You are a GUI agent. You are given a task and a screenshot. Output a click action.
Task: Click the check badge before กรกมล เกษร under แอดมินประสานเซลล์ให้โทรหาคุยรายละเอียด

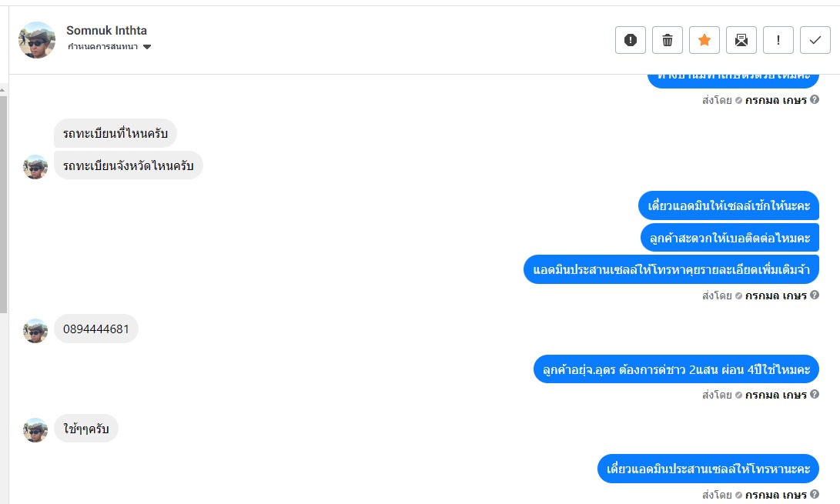[x=738, y=295]
